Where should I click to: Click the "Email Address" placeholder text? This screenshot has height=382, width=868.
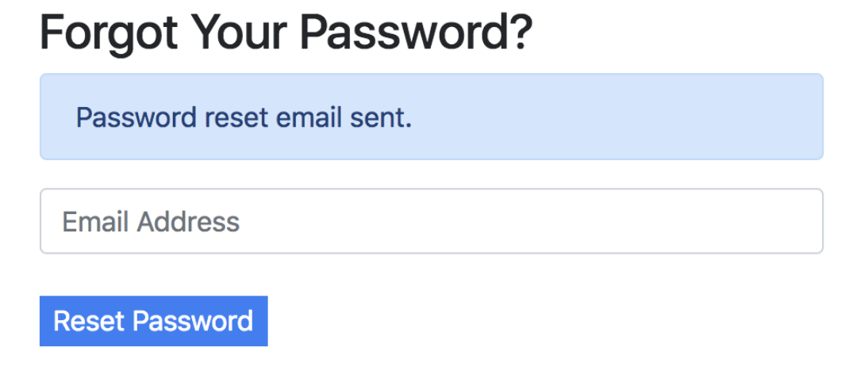(x=151, y=221)
